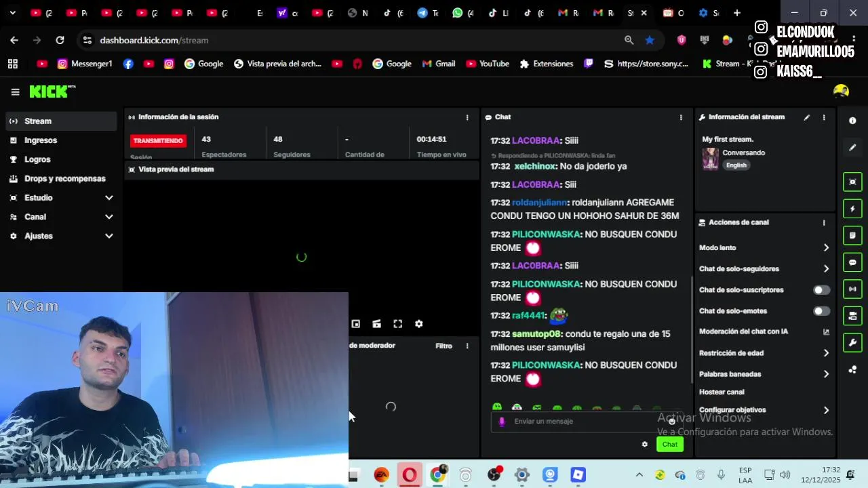This screenshot has height=488, width=868.
Task: Click theater mode icon in stream preview
Action: (376, 324)
